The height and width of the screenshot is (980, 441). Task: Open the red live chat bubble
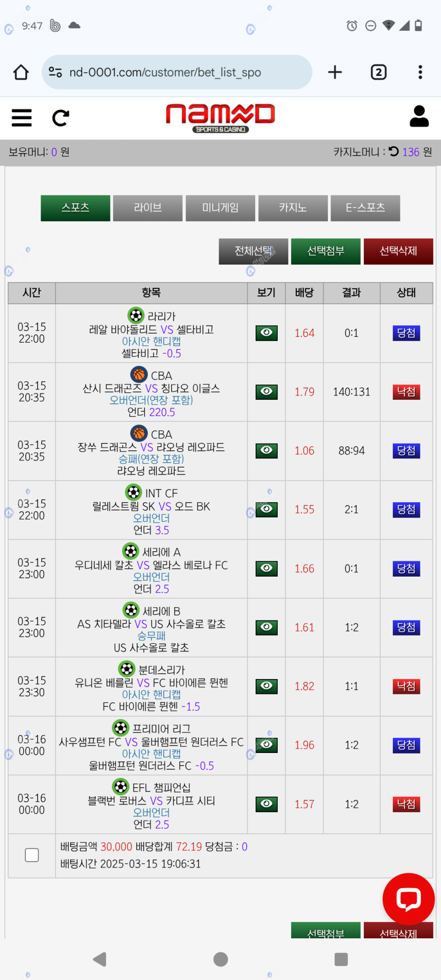[408, 899]
